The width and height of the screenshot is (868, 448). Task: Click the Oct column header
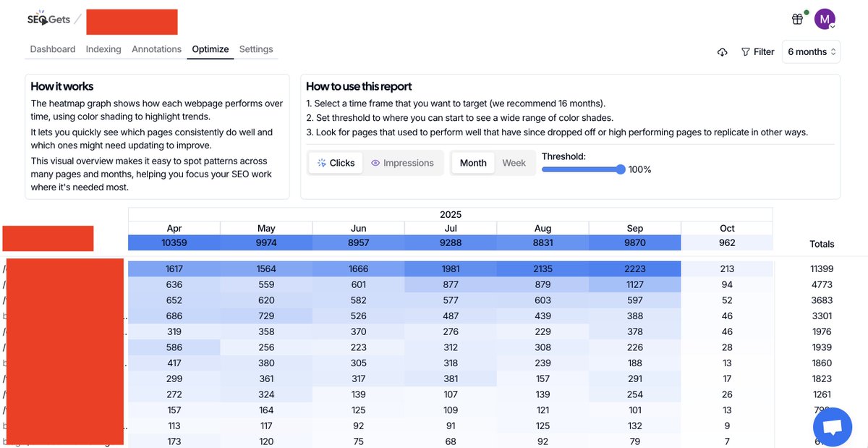[727, 228]
